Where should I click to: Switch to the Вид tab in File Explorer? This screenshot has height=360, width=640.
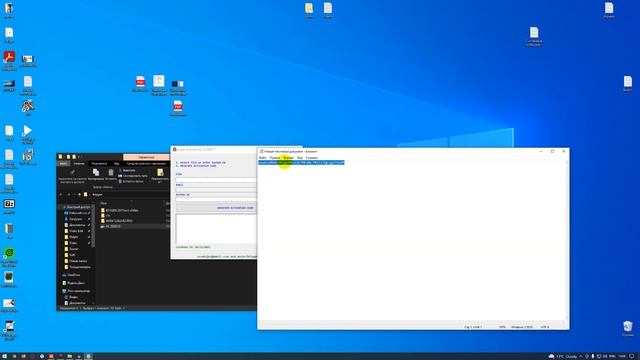pyautogui.click(x=117, y=164)
